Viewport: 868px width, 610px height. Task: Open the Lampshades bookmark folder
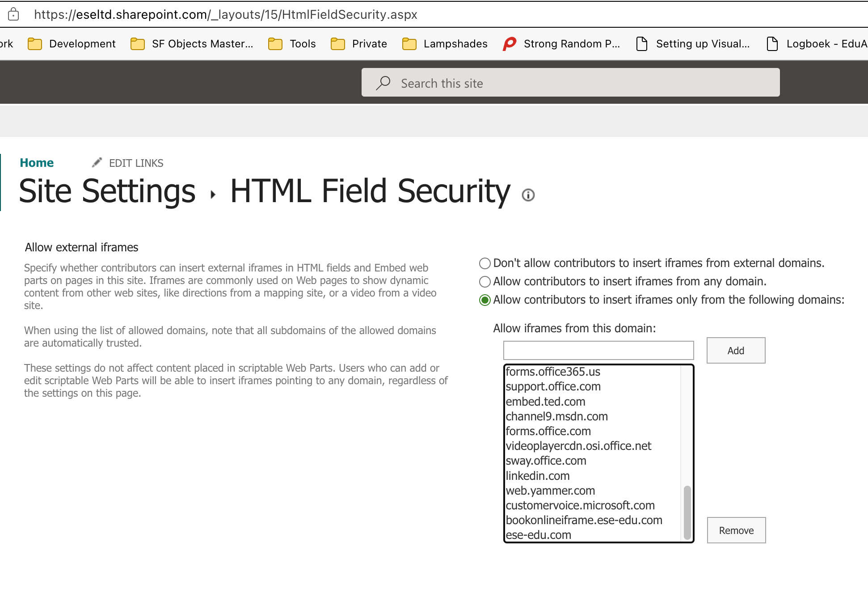tap(445, 44)
